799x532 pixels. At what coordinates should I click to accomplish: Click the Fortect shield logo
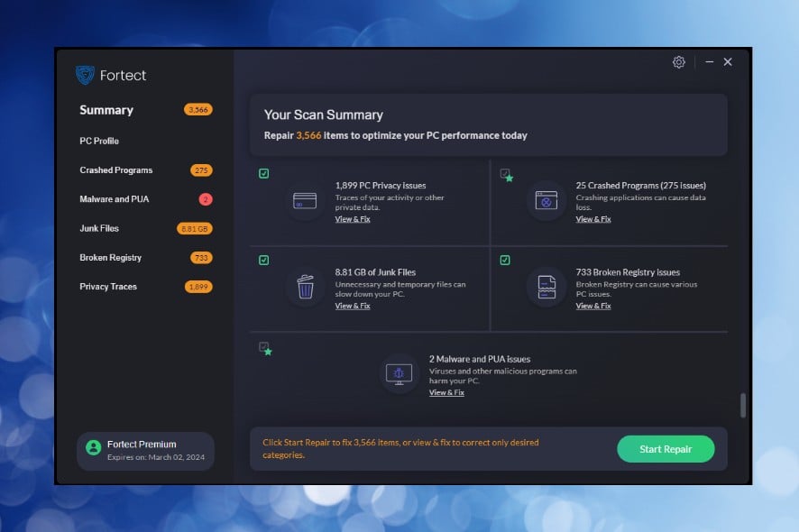[x=85, y=75]
